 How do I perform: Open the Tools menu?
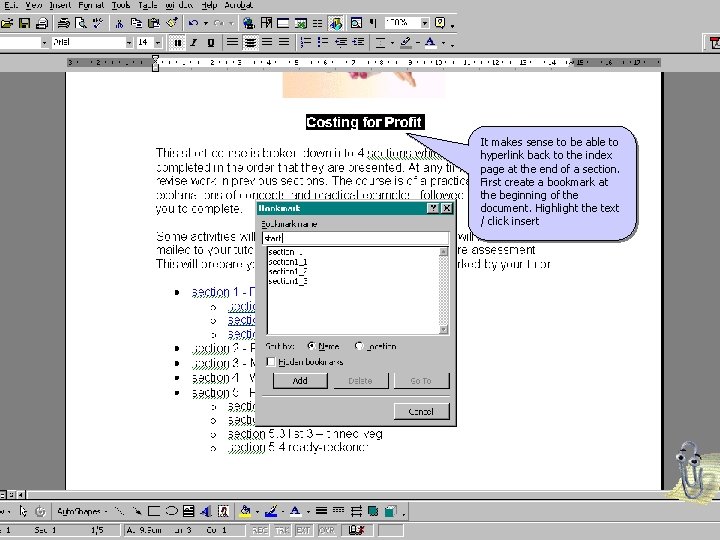(121, 5)
